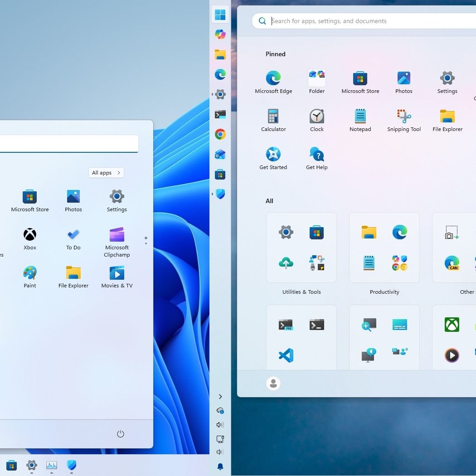The image size is (476, 476).
Task: Open Settings in the left Start menu
Action: pyautogui.click(x=117, y=201)
